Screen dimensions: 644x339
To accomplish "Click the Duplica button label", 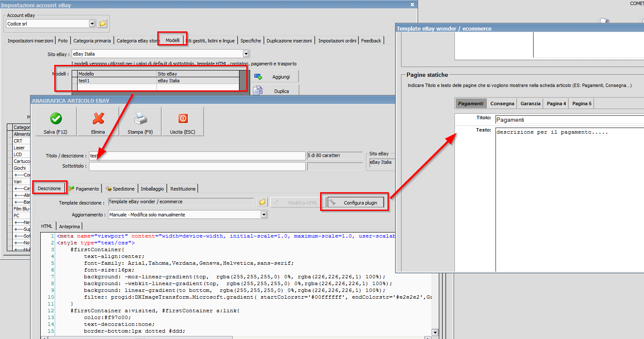I will (282, 91).
